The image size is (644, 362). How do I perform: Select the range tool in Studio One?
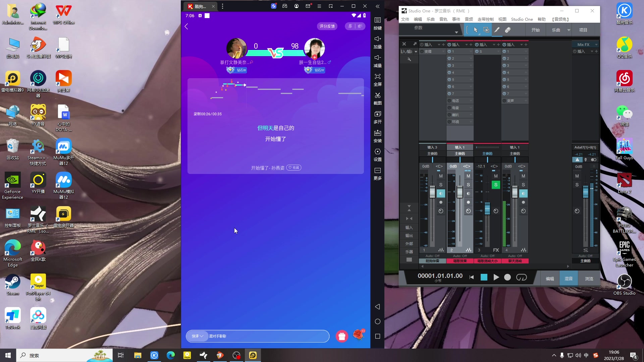(486, 30)
